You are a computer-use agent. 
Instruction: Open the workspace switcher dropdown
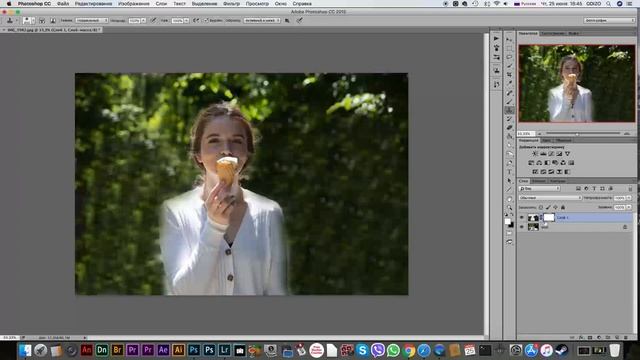609,20
